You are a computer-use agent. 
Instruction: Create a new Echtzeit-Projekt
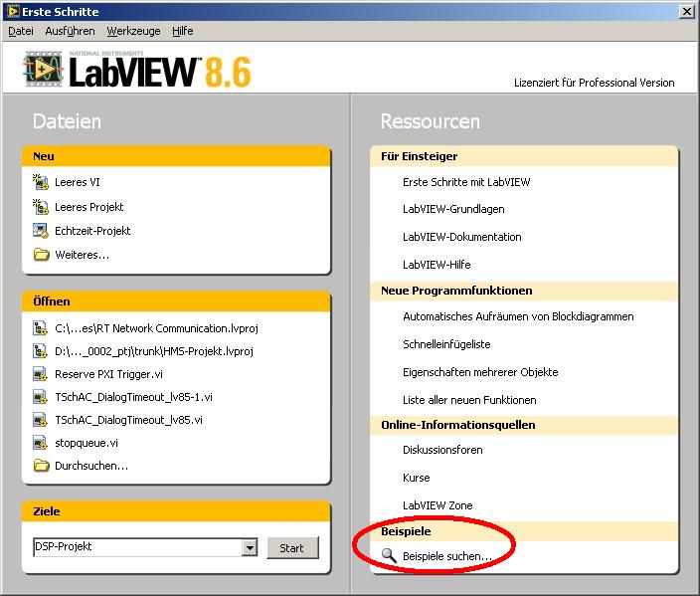(x=92, y=231)
